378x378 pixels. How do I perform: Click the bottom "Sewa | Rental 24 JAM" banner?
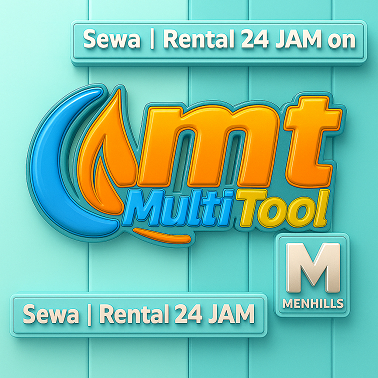pyautogui.click(x=139, y=315)
